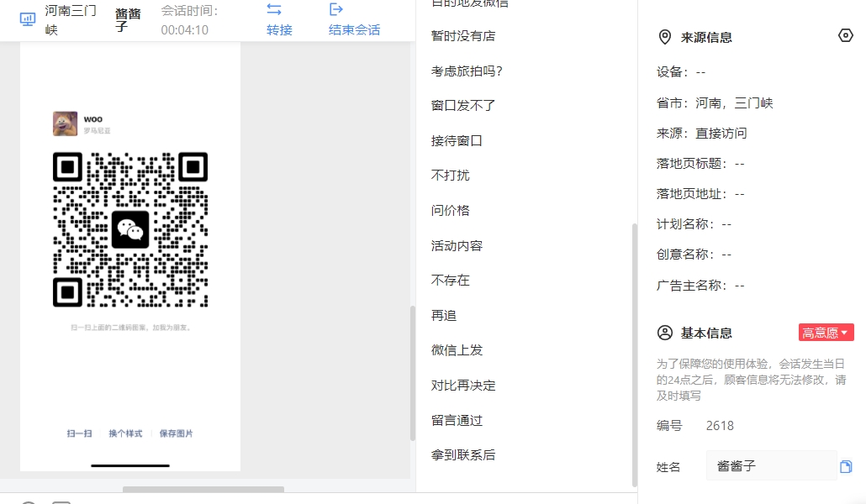
Task: Select quick reply 活动内容
Action: [457, 245]
